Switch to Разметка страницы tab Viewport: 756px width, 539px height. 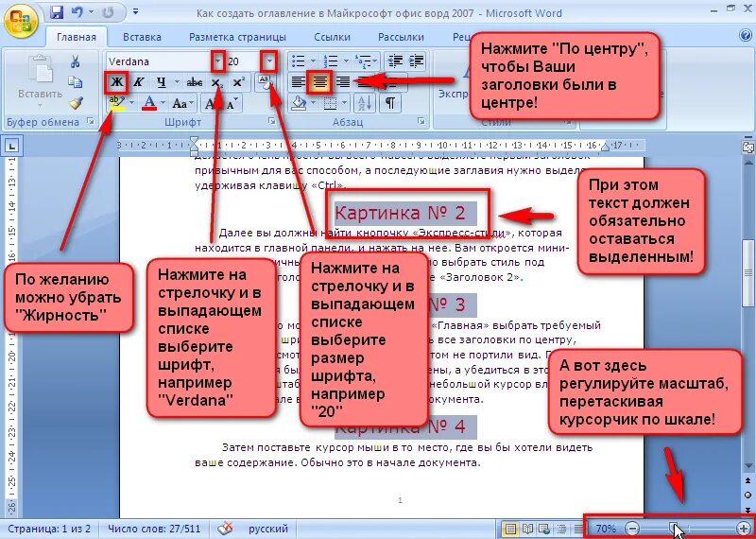[x=237, y=37]
